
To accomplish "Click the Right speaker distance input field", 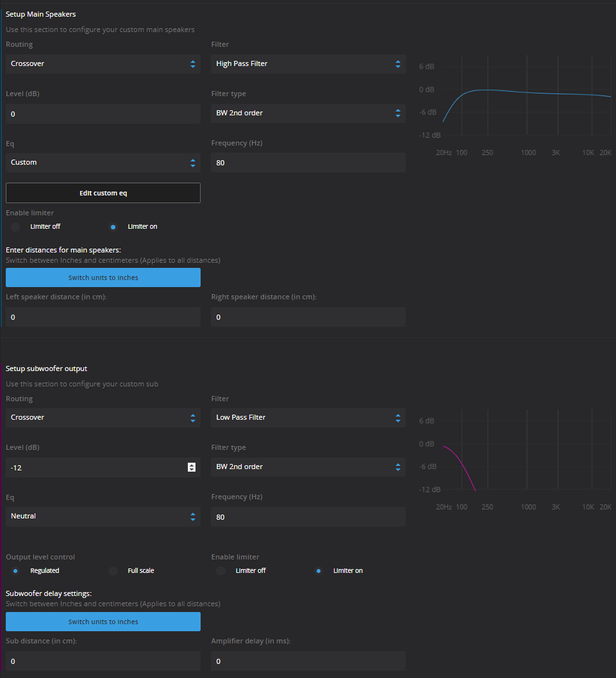I will [x=308, y=317].
